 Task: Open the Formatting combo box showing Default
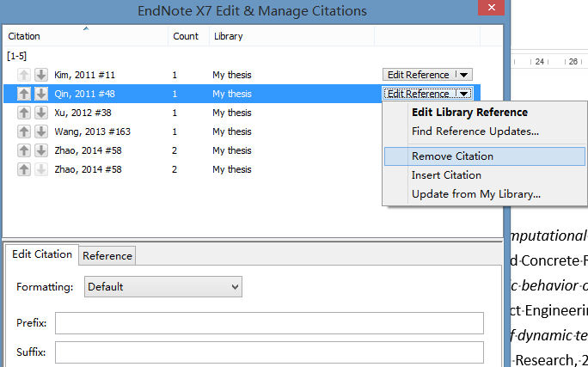coord(163,287)
